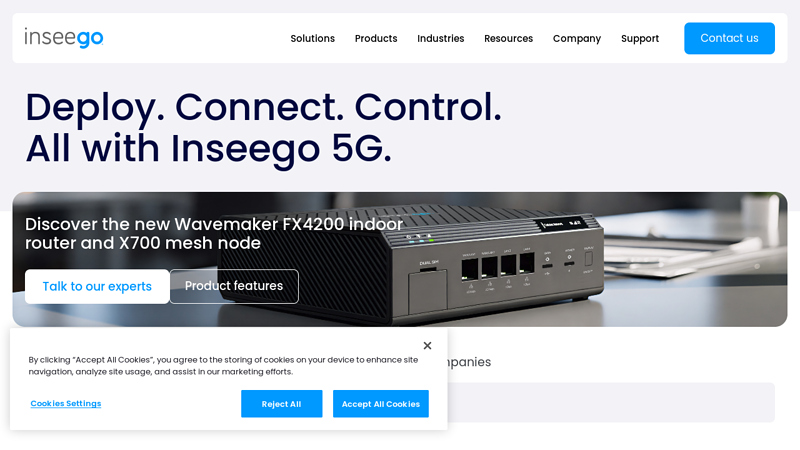
Task: Click the cookie consent description text
Action: point(223,365)
